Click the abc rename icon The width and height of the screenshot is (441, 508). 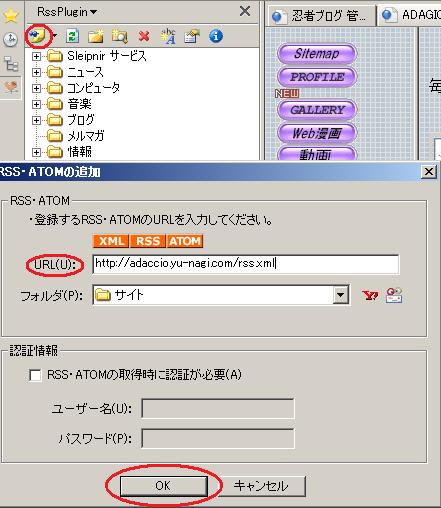168,36
